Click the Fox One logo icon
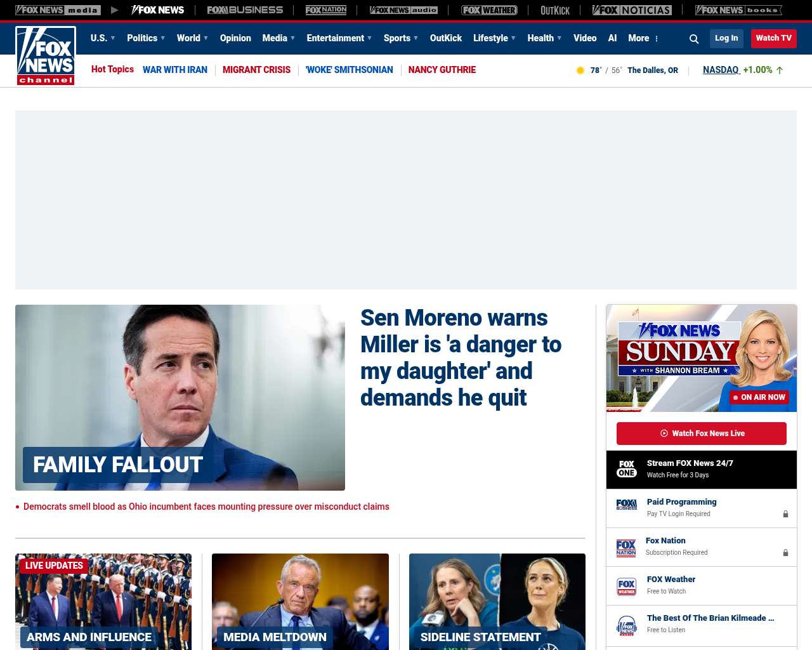812x650 pixels. (x=627, y=469)
